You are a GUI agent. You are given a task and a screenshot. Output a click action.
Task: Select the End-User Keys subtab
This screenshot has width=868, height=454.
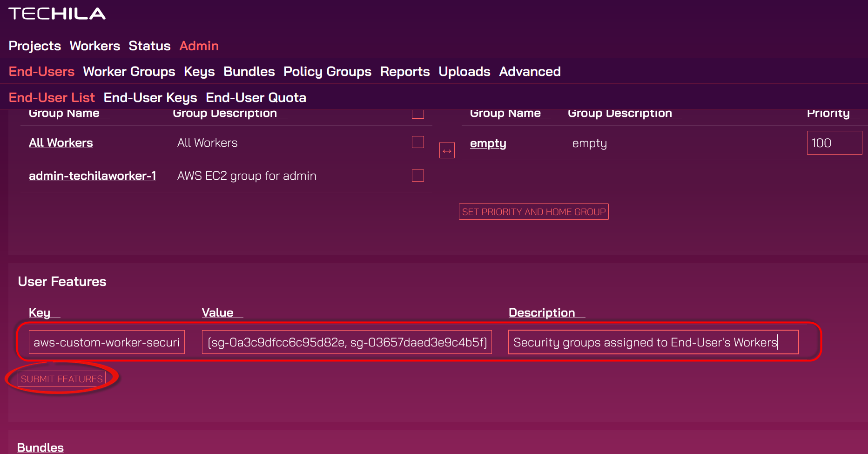click(150, 98)
